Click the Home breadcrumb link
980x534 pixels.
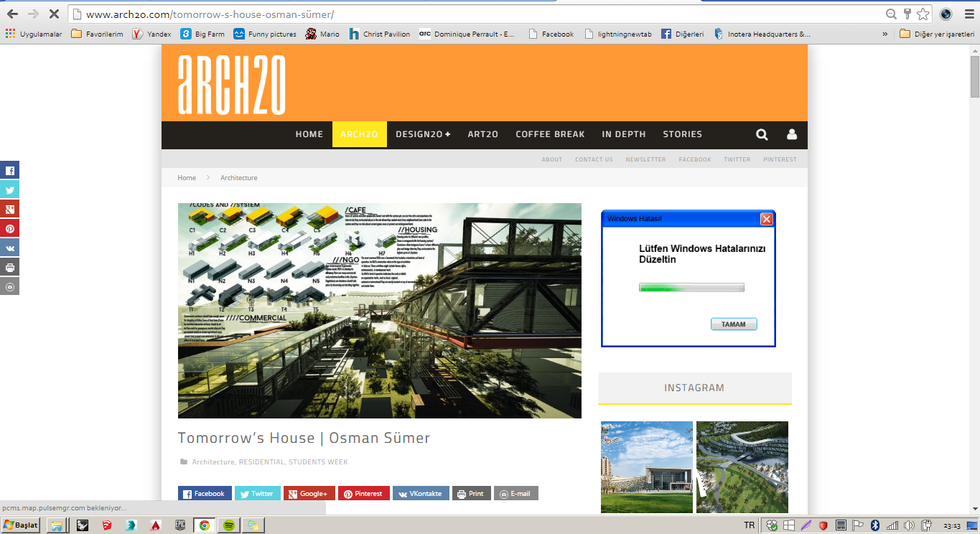(x=187, y=177)
